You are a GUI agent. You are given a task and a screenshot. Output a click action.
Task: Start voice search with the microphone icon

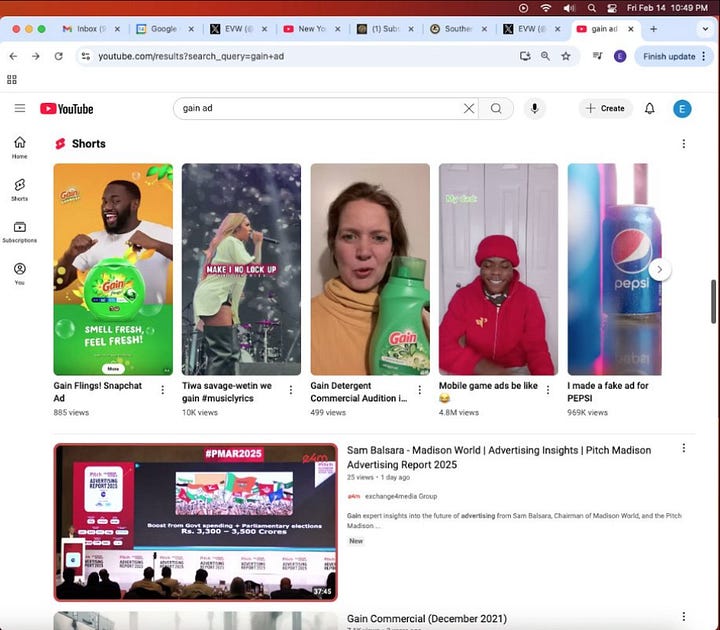coord(534,108)
